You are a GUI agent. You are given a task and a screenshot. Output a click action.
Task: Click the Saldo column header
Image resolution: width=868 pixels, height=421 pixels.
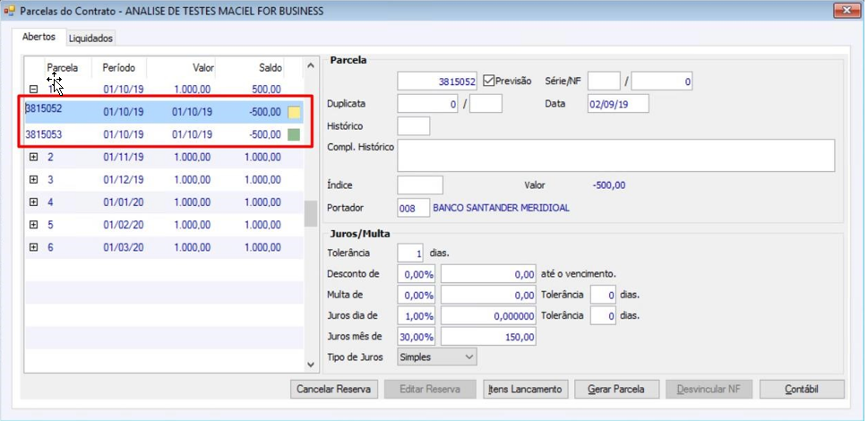[271, 68]
